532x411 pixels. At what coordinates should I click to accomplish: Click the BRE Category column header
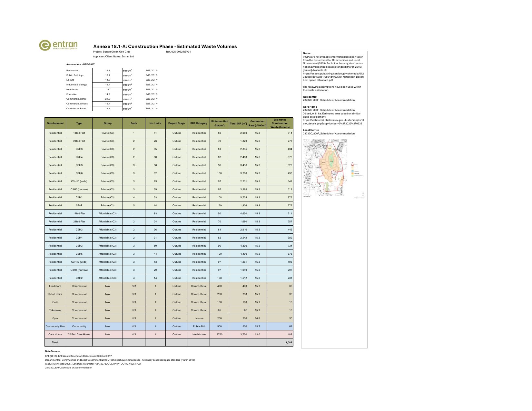coord(199,123)
